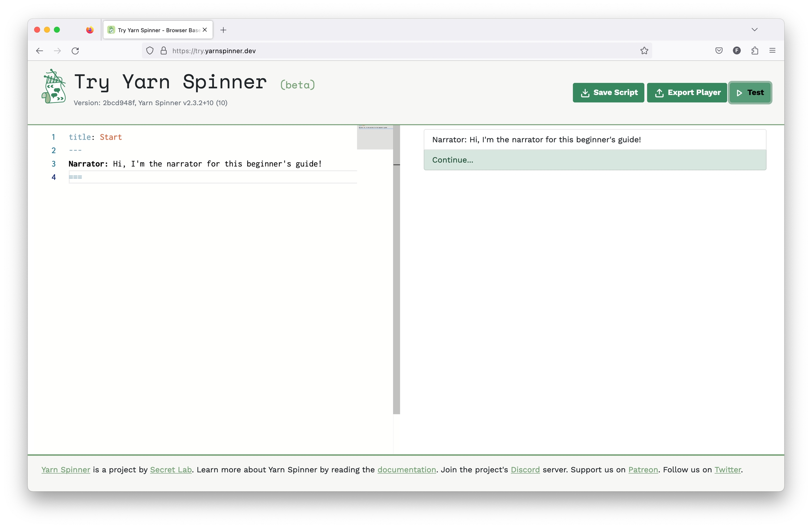812x528 pixels.
Task: Bookmark this page with the star icon
Action: pyautogui.click(x=644, y=51)
